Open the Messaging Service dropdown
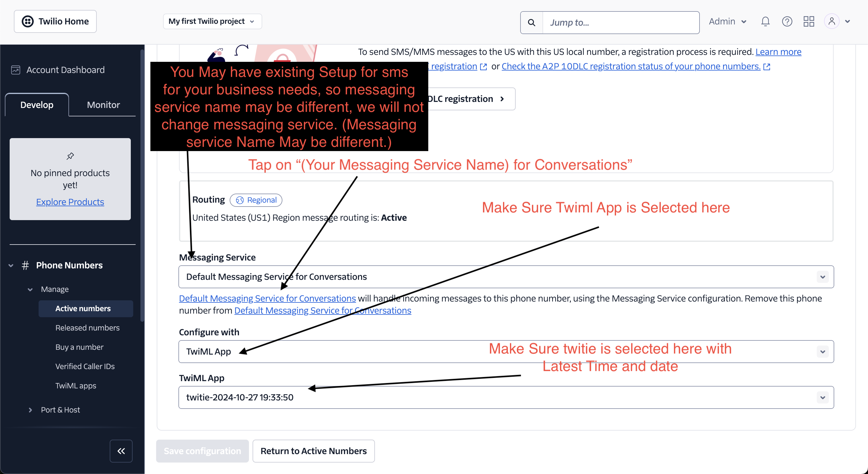This screenshot has width=868, height=474. point(506,277)
